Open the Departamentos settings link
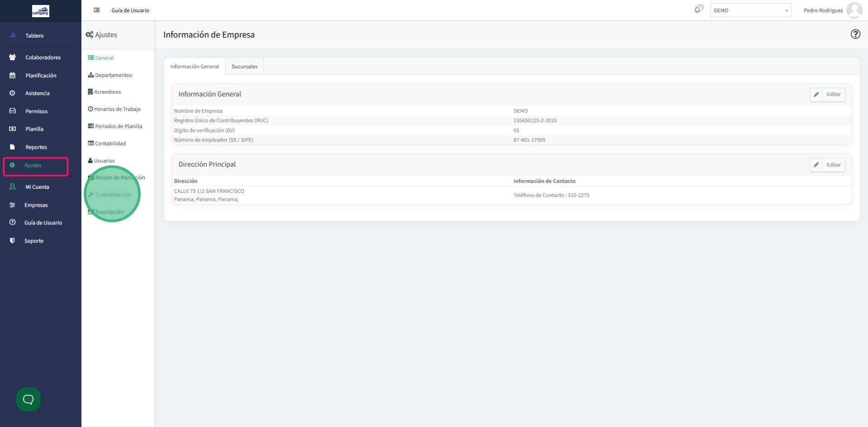Image resolution: width=868 pixels, height=427 pixels. [114, 75]
